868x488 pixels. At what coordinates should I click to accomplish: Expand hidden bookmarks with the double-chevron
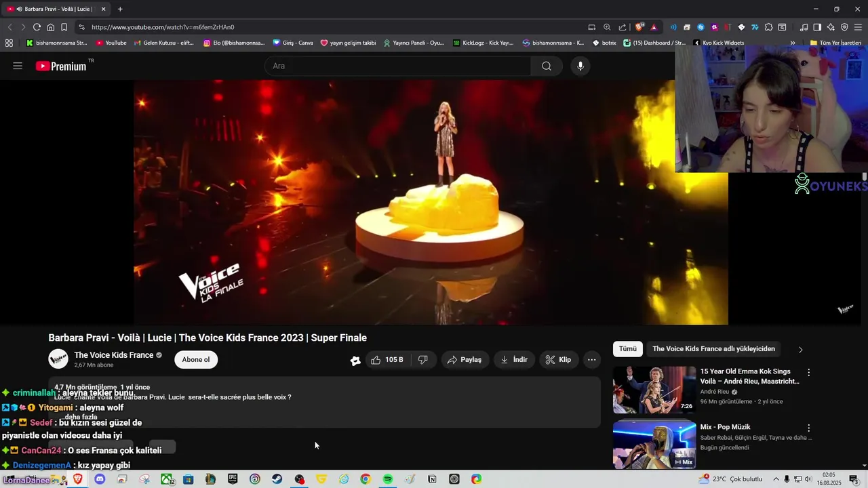pos(793,43)
